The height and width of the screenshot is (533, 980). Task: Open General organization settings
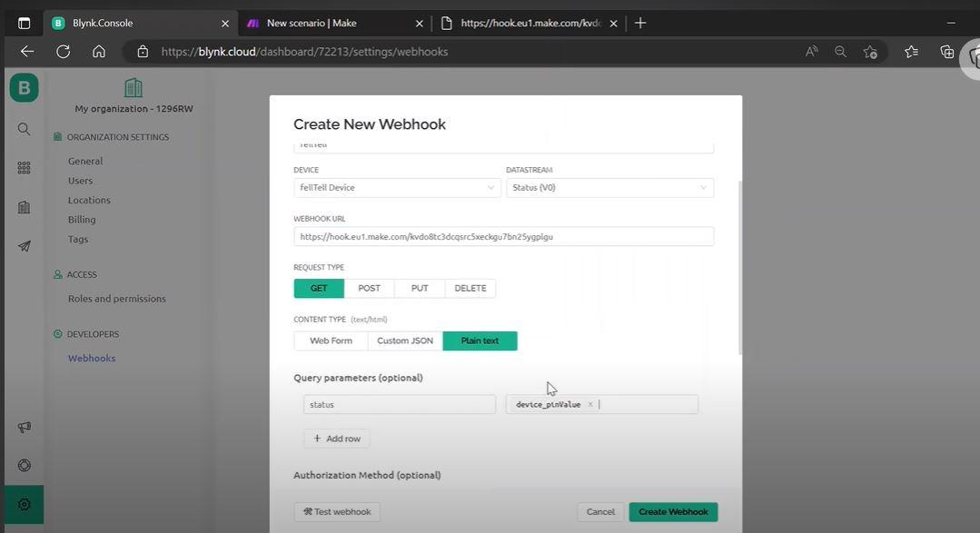pos(85,161)
